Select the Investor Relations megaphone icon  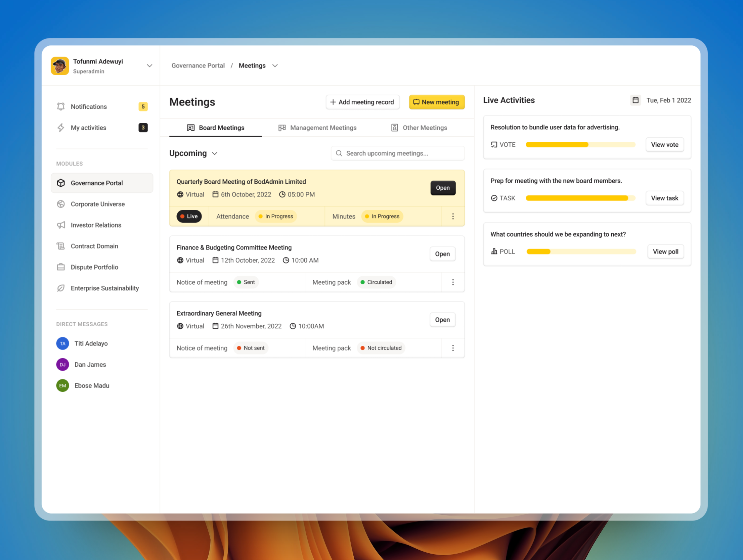coord(61,225)
